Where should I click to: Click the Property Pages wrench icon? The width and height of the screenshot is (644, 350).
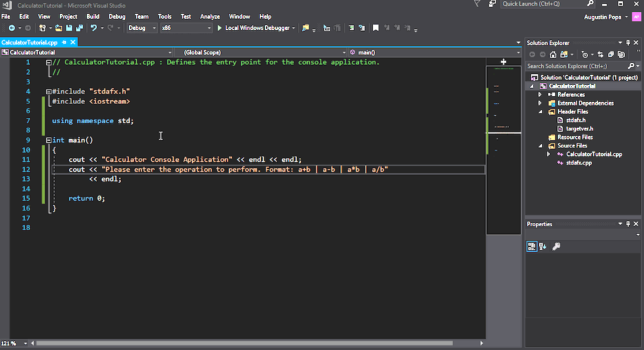[556, 247]
